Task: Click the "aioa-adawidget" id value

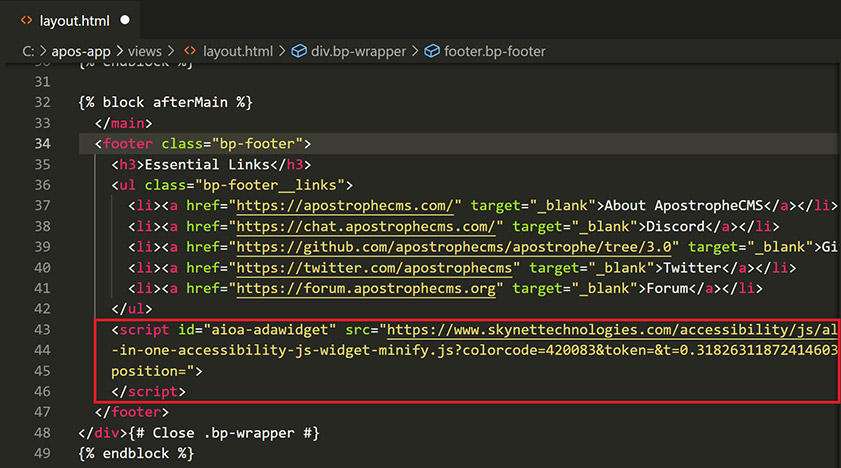Action: click(x=270, y=330)
